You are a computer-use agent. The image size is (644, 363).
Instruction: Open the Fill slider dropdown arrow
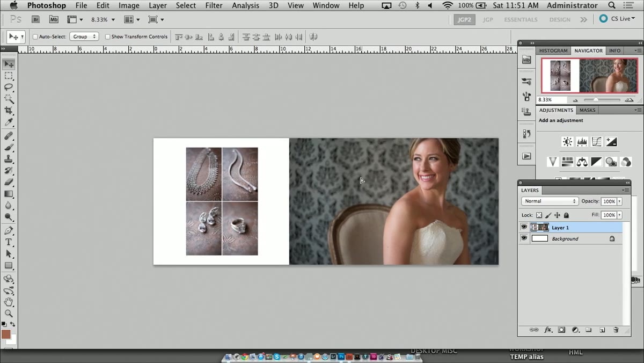(619, 215)
